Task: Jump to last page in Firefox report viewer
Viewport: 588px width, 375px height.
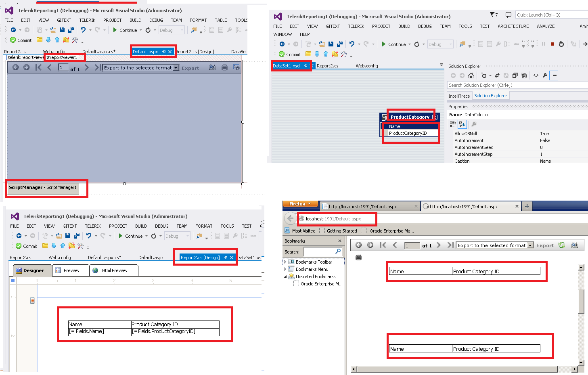Action: coord(450,245)
